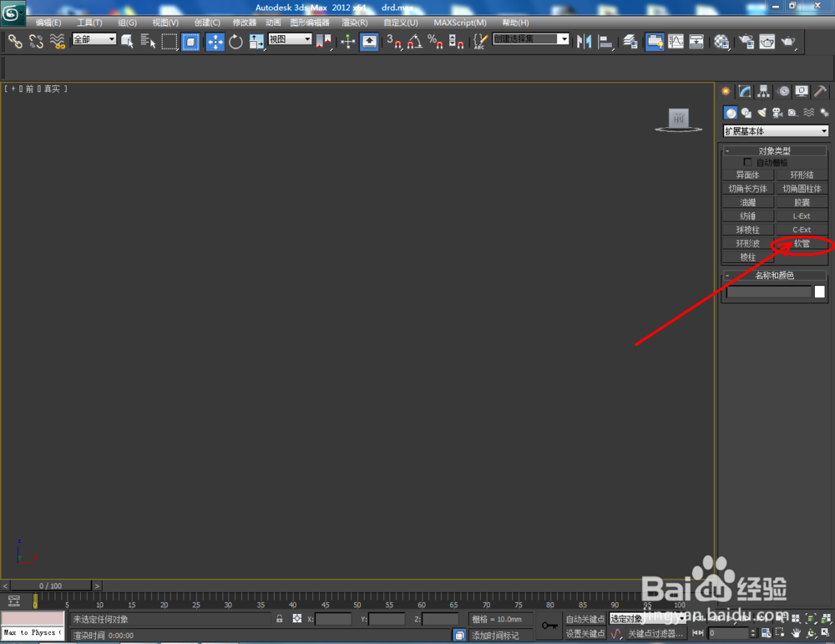Open the 选定对象 key mode dropdown
Viewport: 835px width, 644px height.
(648, 618)
